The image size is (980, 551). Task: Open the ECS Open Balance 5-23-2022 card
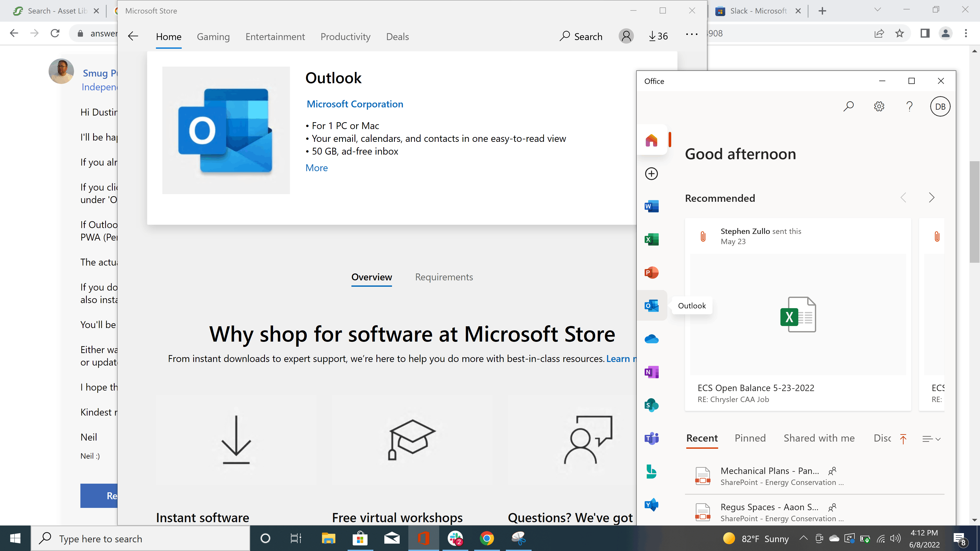(x=798, y=315)
